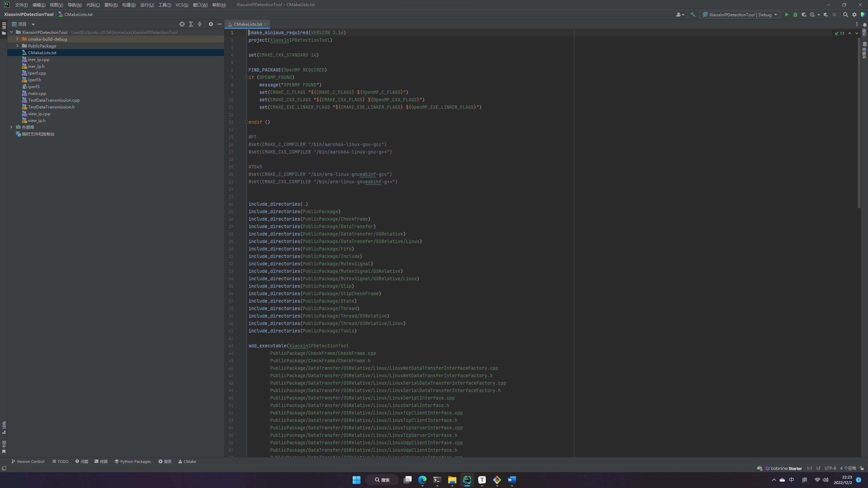
Task: Select opened file target icon in Project panel
Action: (x=182, y=24)
